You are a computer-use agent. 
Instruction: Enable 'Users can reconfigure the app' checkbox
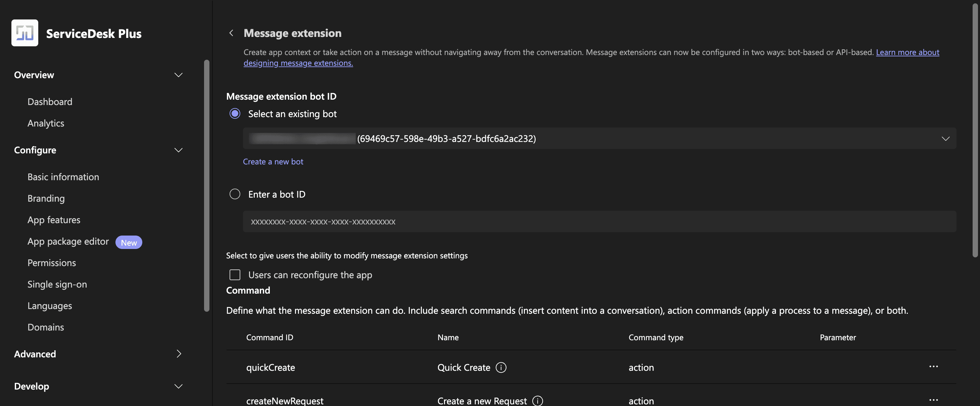[x=235, y=275]
